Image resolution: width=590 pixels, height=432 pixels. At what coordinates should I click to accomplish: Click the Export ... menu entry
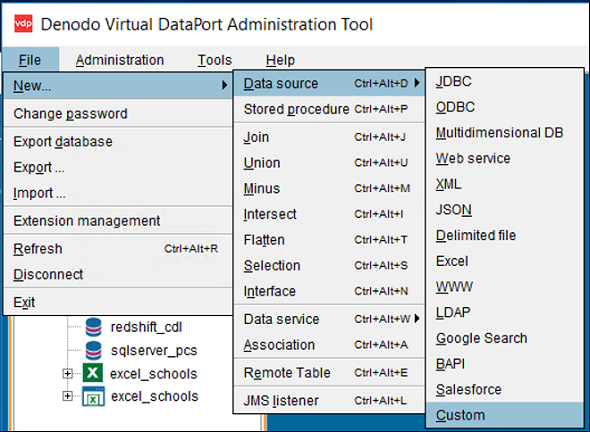118,167
